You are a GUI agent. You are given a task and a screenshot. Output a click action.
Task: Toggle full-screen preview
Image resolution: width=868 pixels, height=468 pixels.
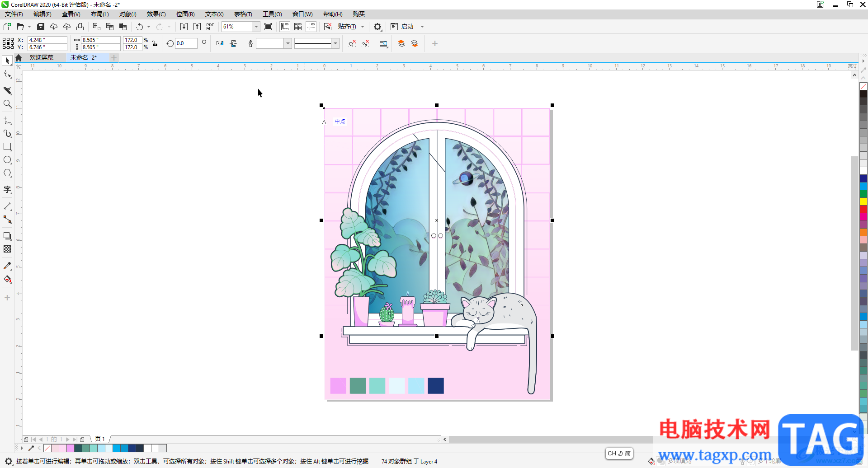pos(268,27)
